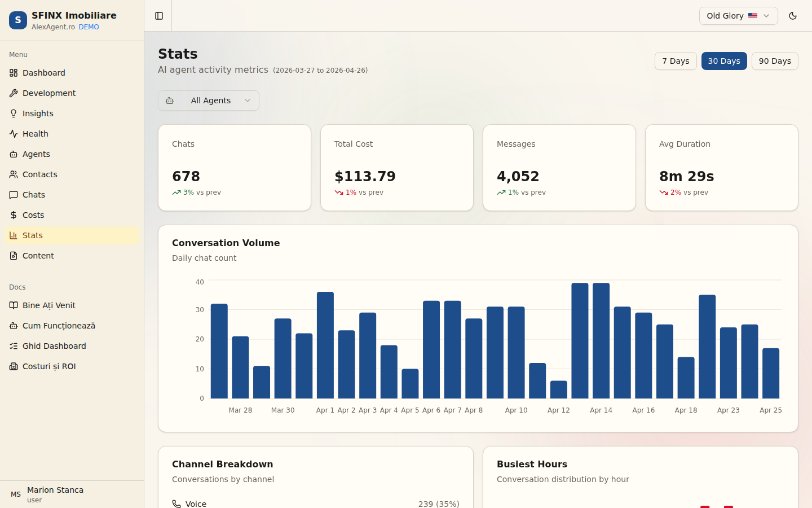Image resolution: width=812 pixels, height=508 pixels.
Task: Click the Ghid Dashboard checklist icon
Action: 14,346
